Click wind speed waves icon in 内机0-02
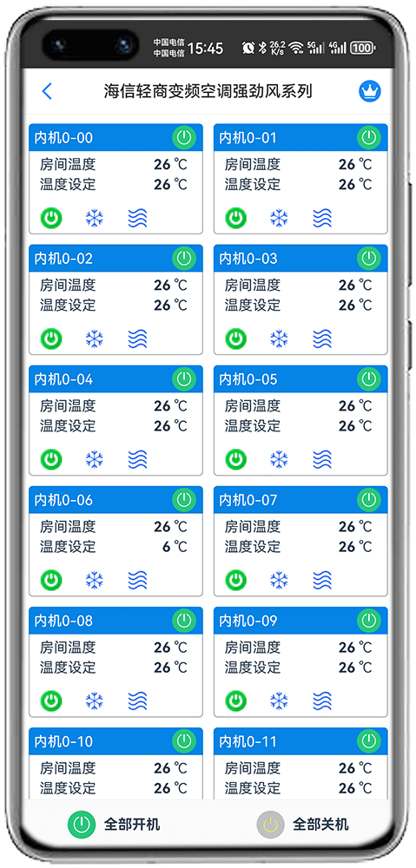 (x=137, y=339)
